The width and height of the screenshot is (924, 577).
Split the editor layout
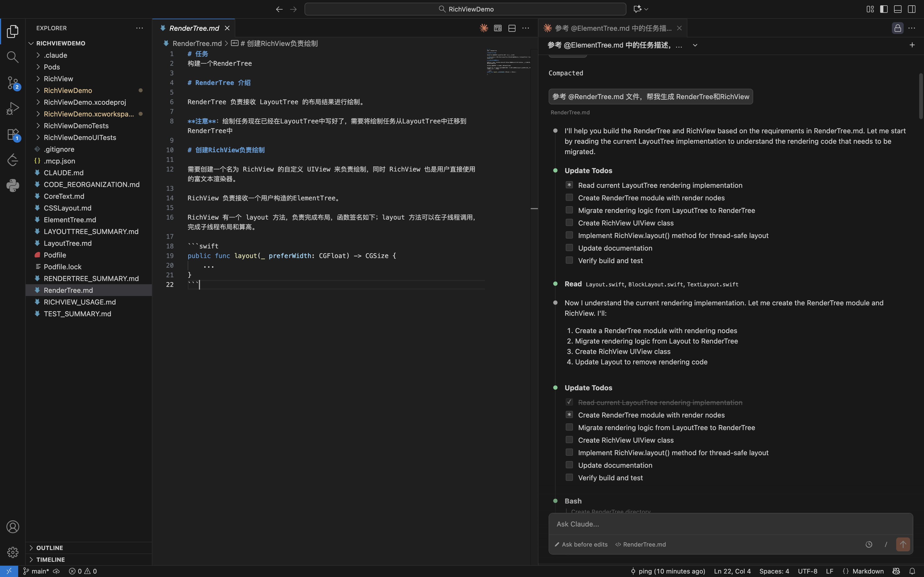[512, 28]
